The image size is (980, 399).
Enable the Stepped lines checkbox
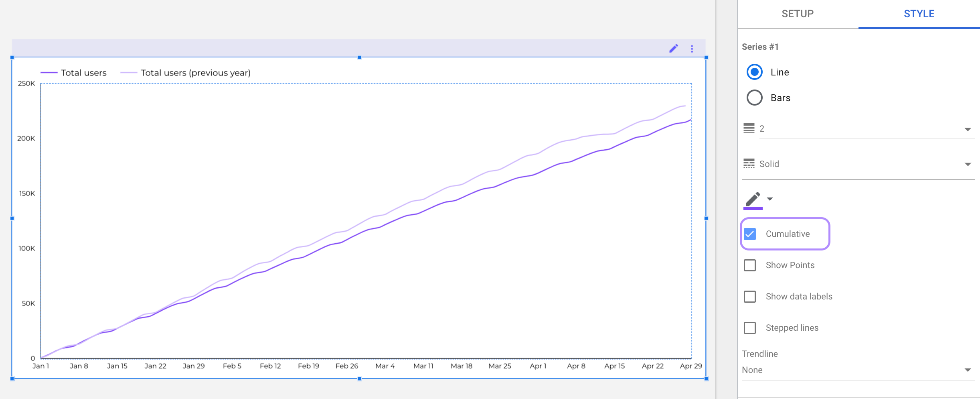click(750, 328)
